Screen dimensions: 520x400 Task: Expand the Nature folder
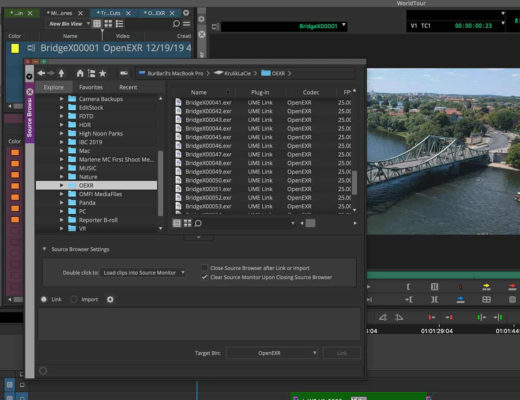point(61,177)
